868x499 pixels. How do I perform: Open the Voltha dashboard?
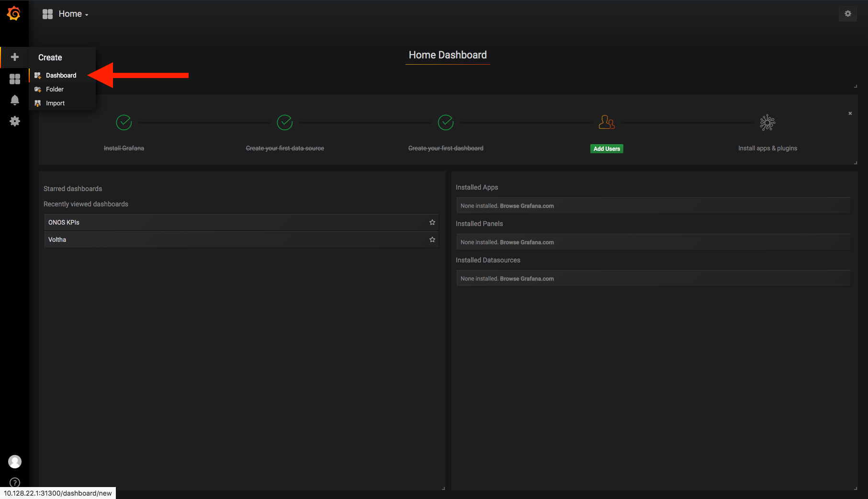(241, 239)
